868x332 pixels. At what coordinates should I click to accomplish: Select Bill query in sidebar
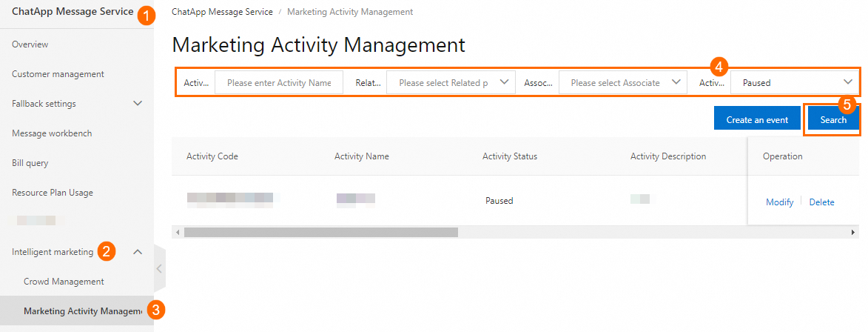tap(30, 163)
